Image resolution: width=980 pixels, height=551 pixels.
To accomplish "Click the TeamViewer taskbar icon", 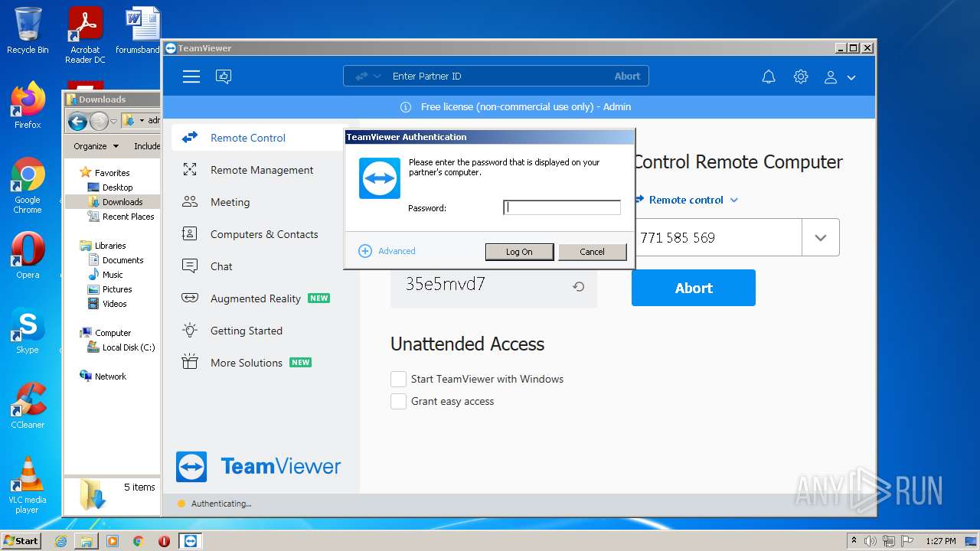I will coord(191,541).
